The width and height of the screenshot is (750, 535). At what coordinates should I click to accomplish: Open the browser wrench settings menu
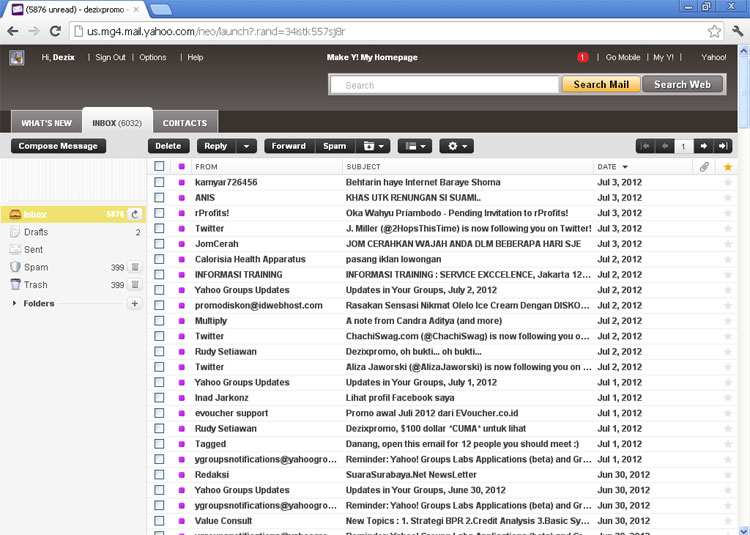click(738, 32)
